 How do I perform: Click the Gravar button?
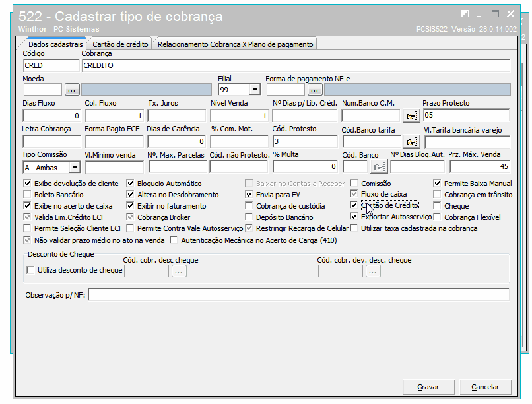coord(428,387)
